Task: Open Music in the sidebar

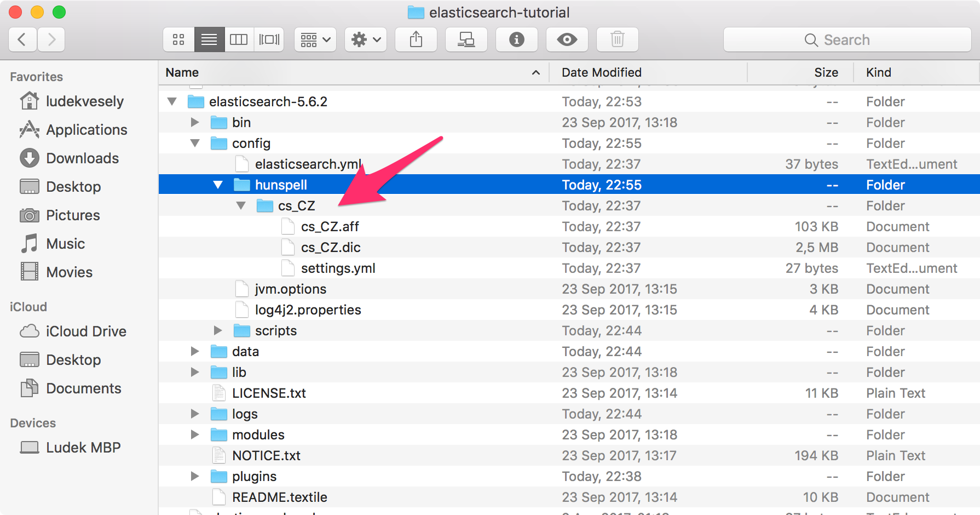Action: coord(52,244)
